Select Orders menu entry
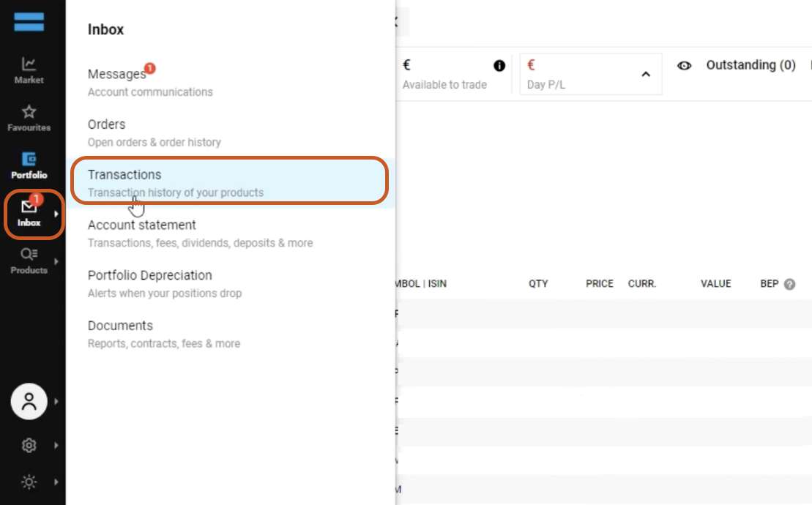 tap(107, 124)
